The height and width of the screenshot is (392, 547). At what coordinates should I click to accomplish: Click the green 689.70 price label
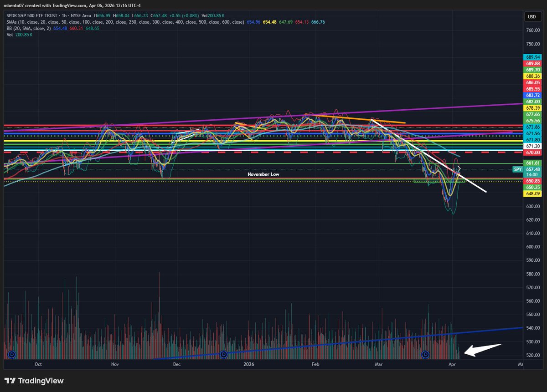coord(533,70)
